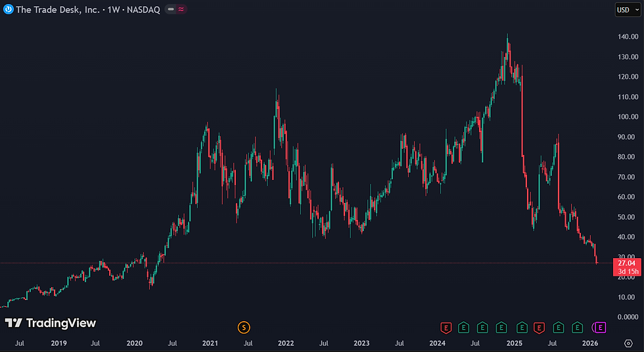
Task: Click The Trade Desk round logo icon
Action: (8, 9)
